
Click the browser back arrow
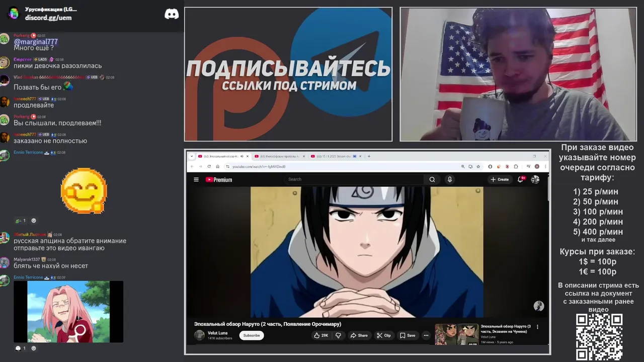click(192, 166)
